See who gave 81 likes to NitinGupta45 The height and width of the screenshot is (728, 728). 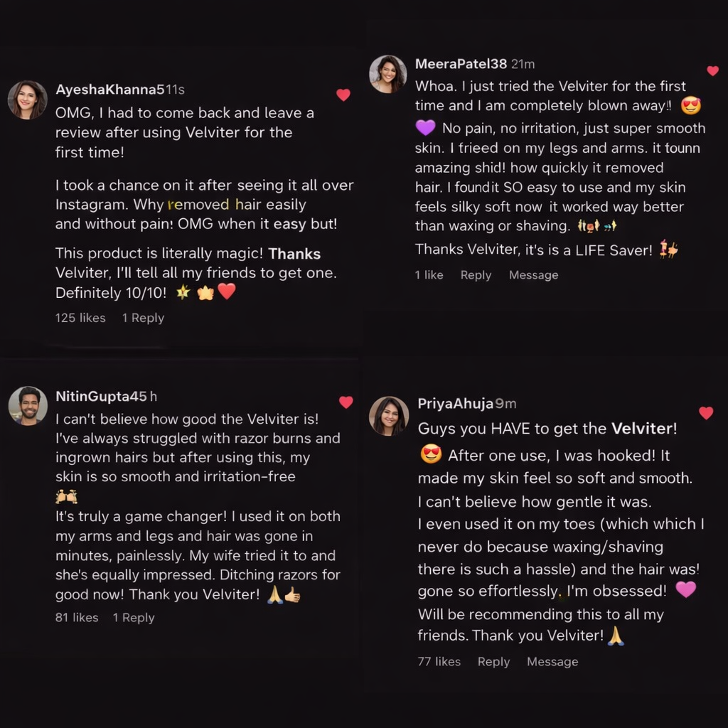click(x=77, y=618)
